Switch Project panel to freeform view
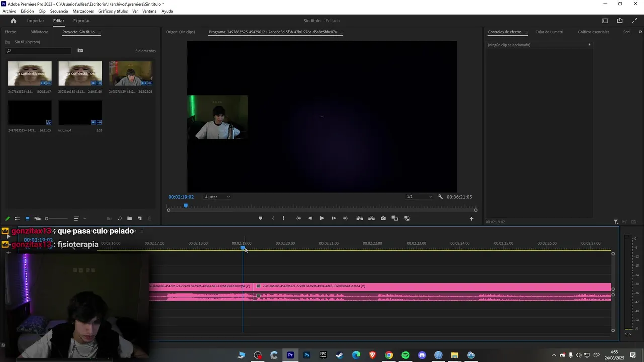 point(37,219)
